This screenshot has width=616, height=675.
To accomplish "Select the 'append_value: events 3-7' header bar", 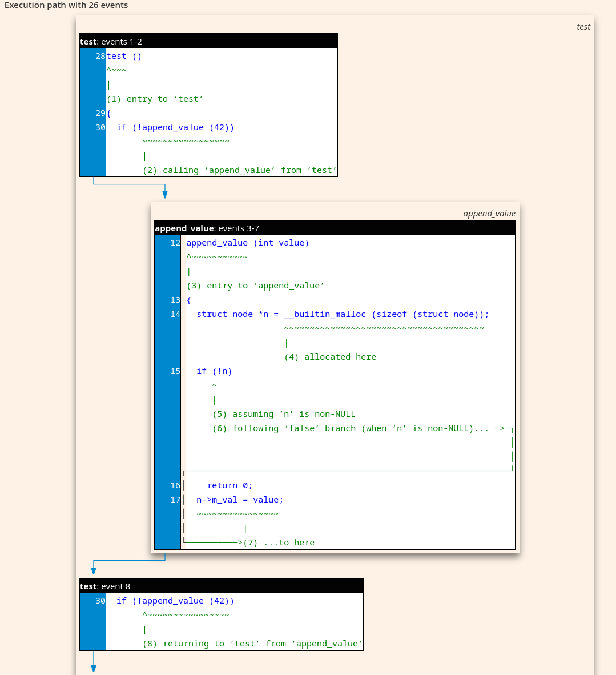I will point(334,228).
